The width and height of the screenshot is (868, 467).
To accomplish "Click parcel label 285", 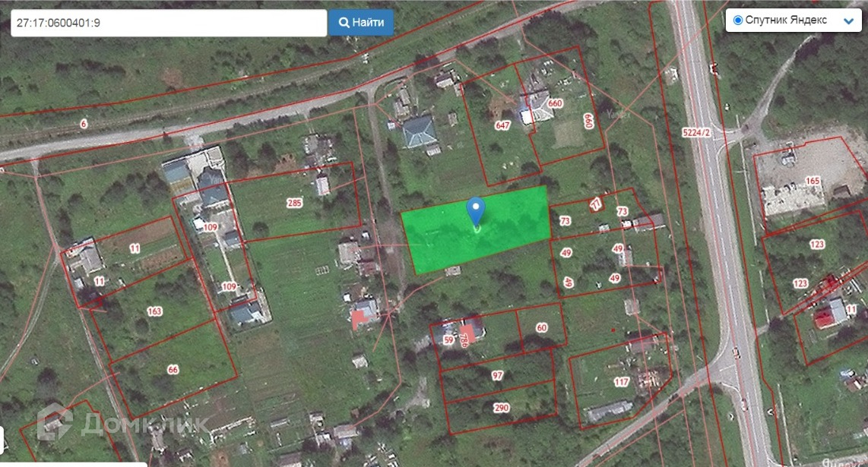I will [294, 203].
